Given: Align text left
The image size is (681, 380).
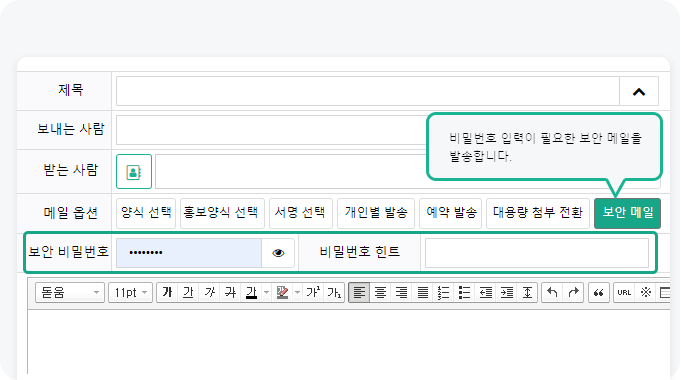Looking at the screenshot, I should click(x=359, y=292).
